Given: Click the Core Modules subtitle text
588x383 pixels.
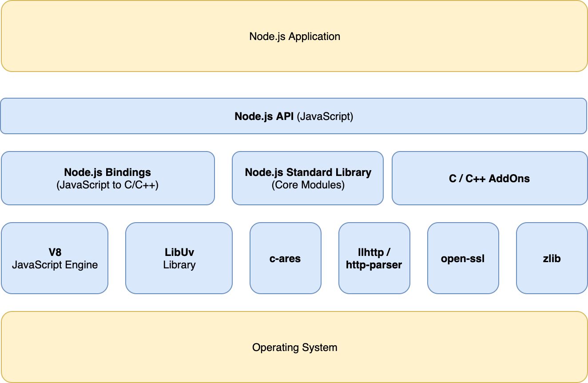Looking at the screenshot, I should 307,185.
